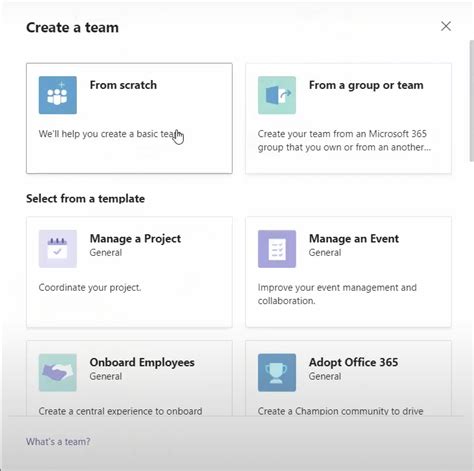Select the Adopt Office 365 template title
This screenshot has height=471, width=474.
(353, 362)
